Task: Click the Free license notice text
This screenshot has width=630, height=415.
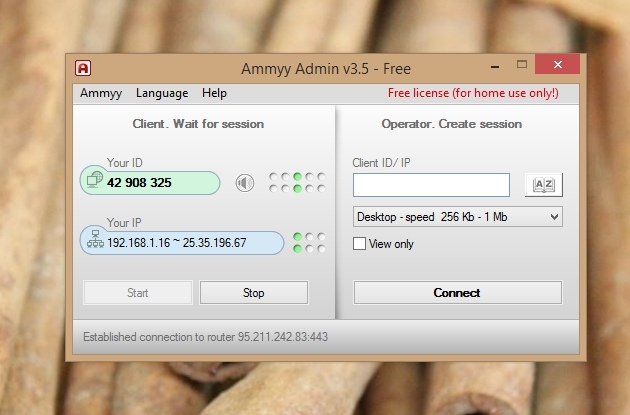Action: point(473,93)
